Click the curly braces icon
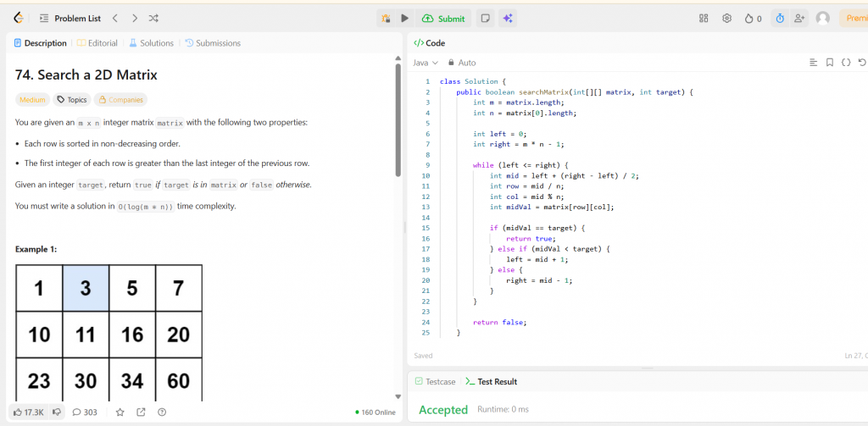This screenshot has height=426, width=868. click(845, 63)
